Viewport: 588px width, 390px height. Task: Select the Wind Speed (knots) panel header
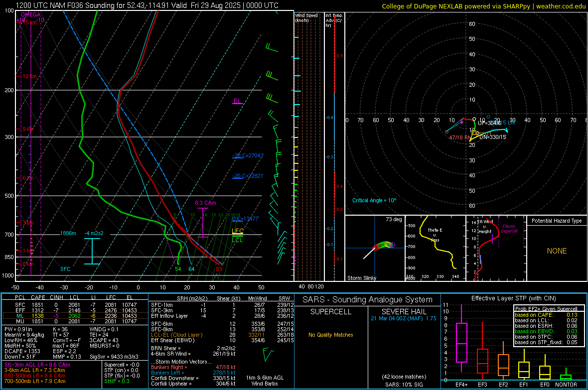point(306,17)
